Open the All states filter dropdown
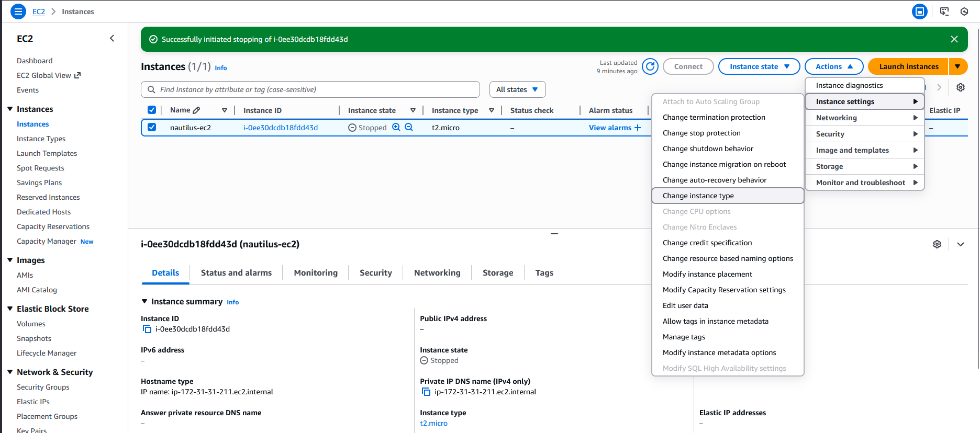This screenshot has height=433, width=980. 517,89
